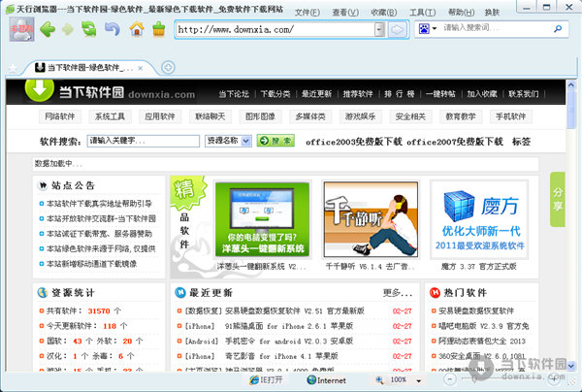
Task: Click the 更多... link in 最近更新
Action: pos(398,293)
